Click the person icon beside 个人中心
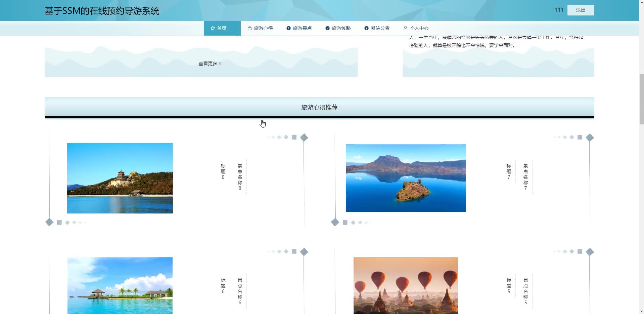The width and height of the screenshot is (644, 314). coord(405,28)
